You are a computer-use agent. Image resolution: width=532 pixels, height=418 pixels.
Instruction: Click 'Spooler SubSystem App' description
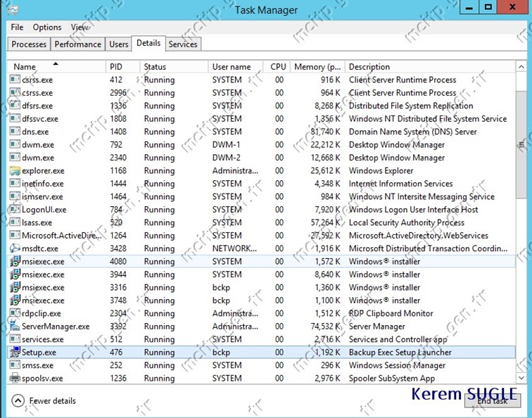392,378
